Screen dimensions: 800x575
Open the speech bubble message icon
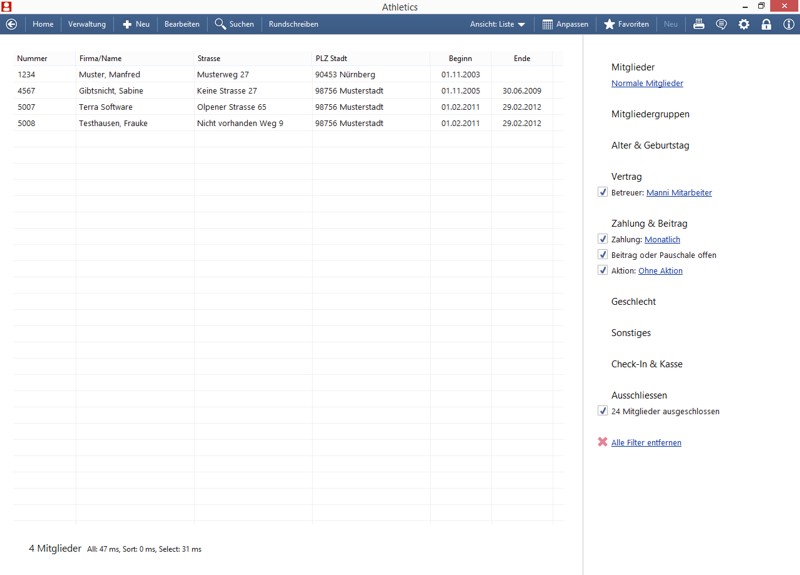click(721, 24)
